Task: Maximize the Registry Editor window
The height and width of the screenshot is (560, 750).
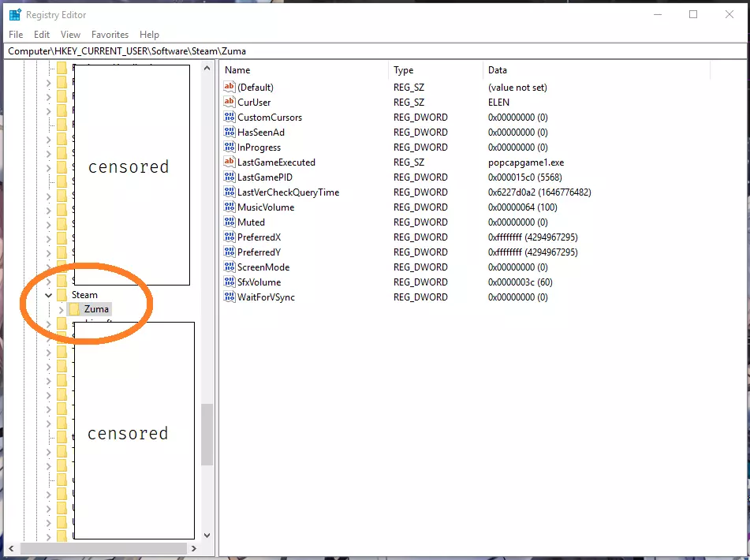Action: click(x=693, y=14)
